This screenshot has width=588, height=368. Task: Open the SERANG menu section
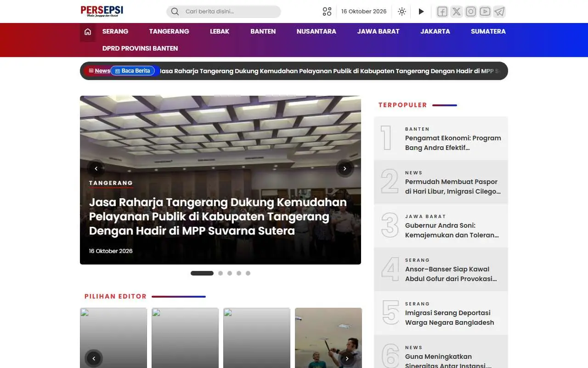(x=115, y=31)
